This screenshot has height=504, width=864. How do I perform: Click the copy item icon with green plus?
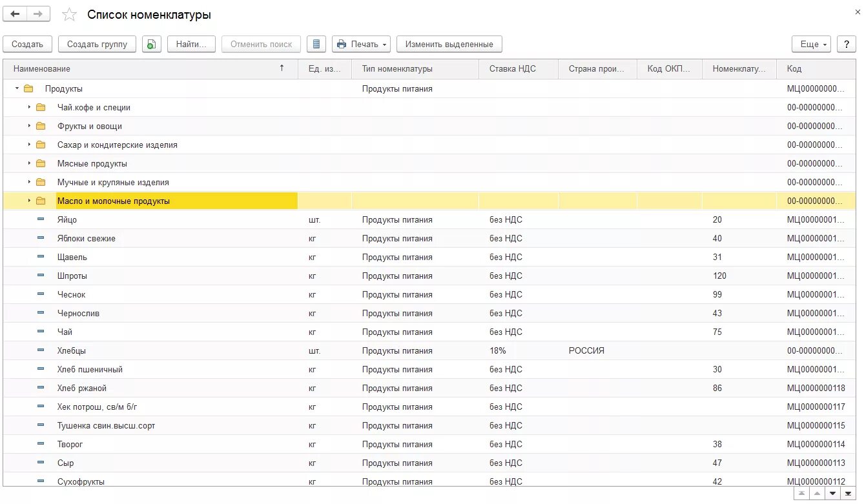point(152,44)
